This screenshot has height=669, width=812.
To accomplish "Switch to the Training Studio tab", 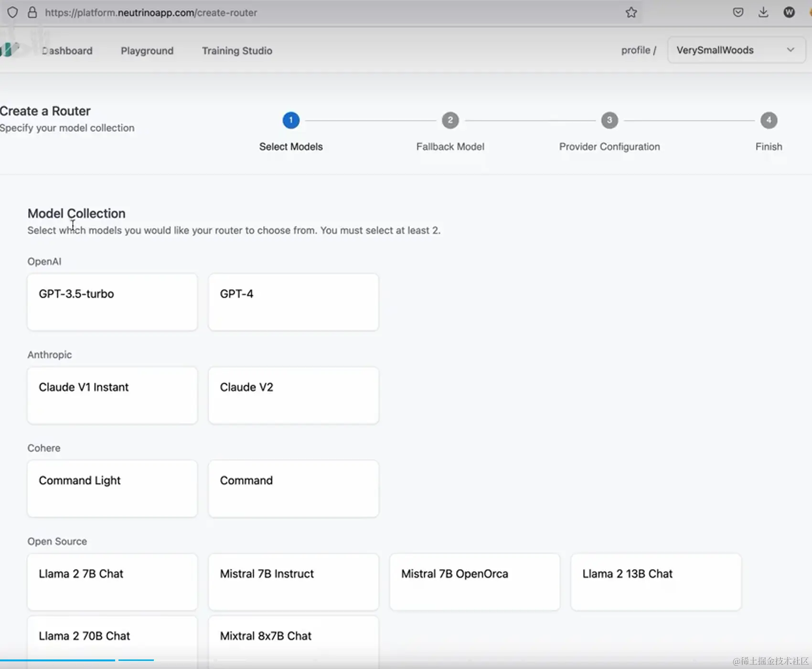I will 237,51.
